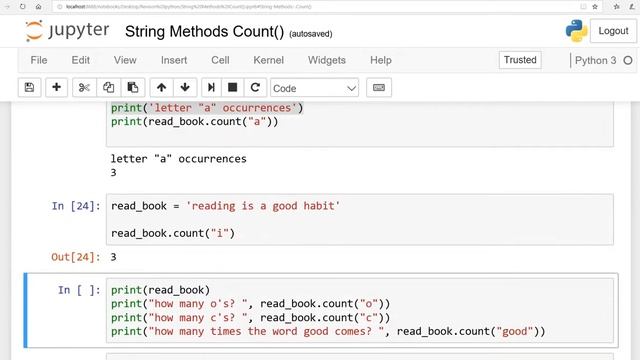Click the kernel idle indicator circle
The image size is (640, 360).
pyautogui.click(x=628, y=60)
